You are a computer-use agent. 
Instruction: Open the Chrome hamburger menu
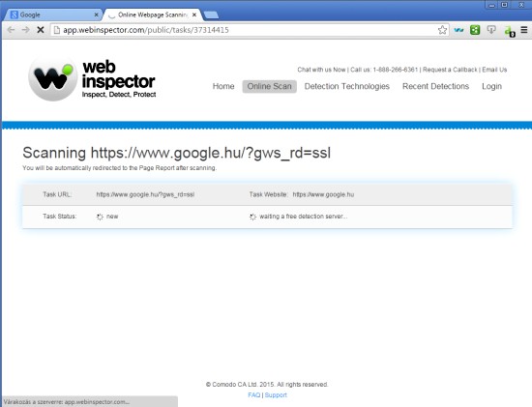(x=524, y=30)
